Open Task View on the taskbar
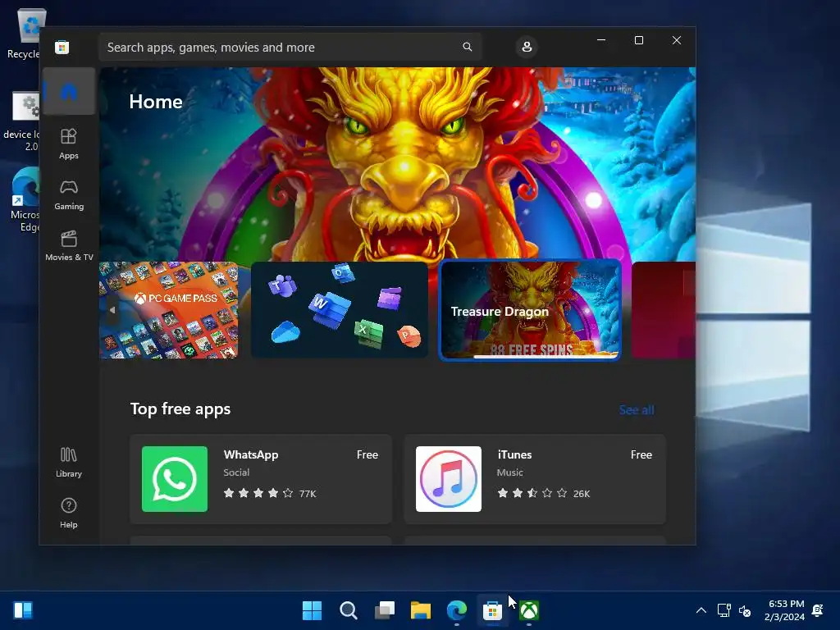The height and width of the screenshot is (630, 840). pyautogui.click(x=385, y=610)
